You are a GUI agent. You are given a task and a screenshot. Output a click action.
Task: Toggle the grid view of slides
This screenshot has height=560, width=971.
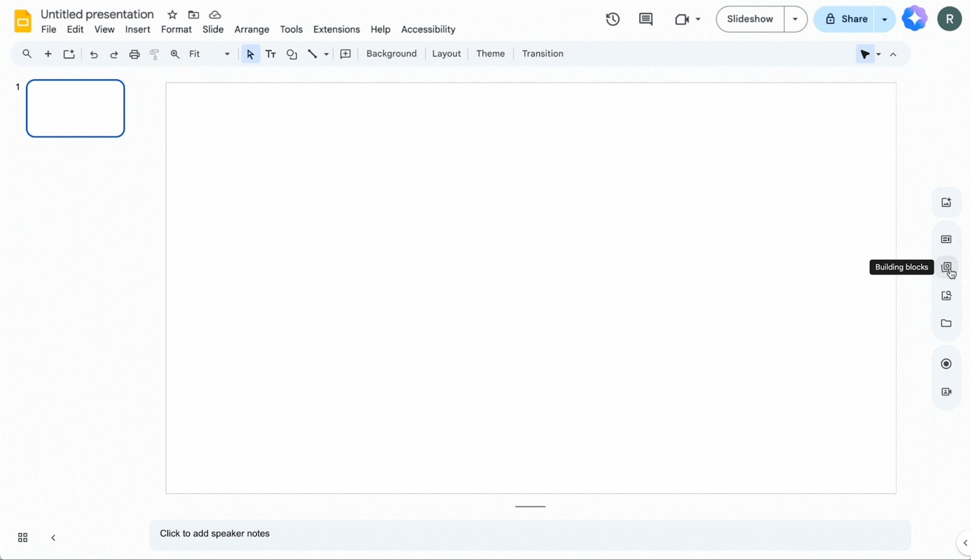pos(22,537)
